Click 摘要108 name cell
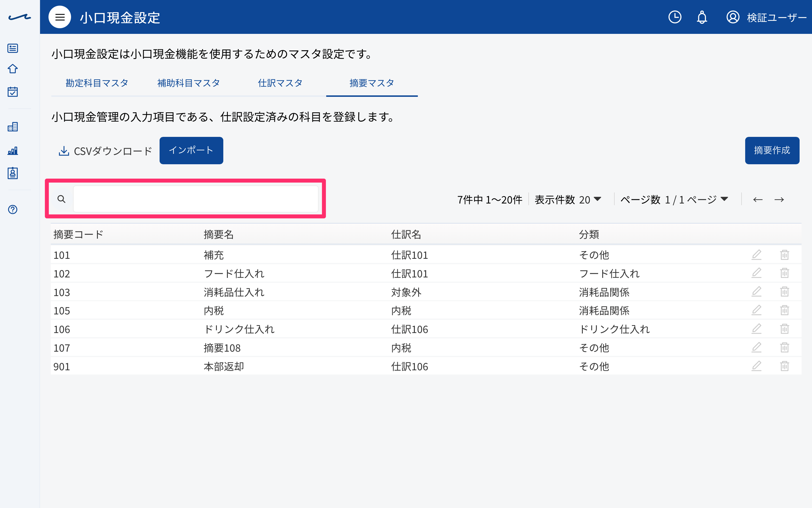812x508 pixels. click(222, 348)
